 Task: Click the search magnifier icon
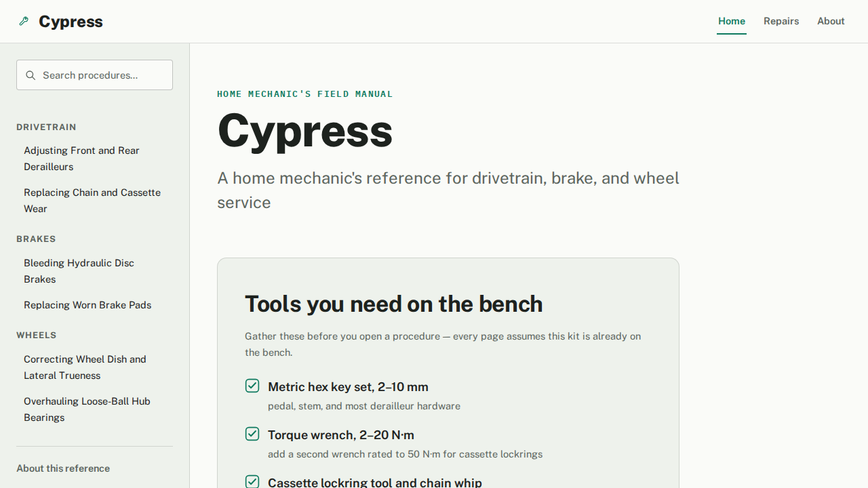pyautogui.click(x=31, y=75)
